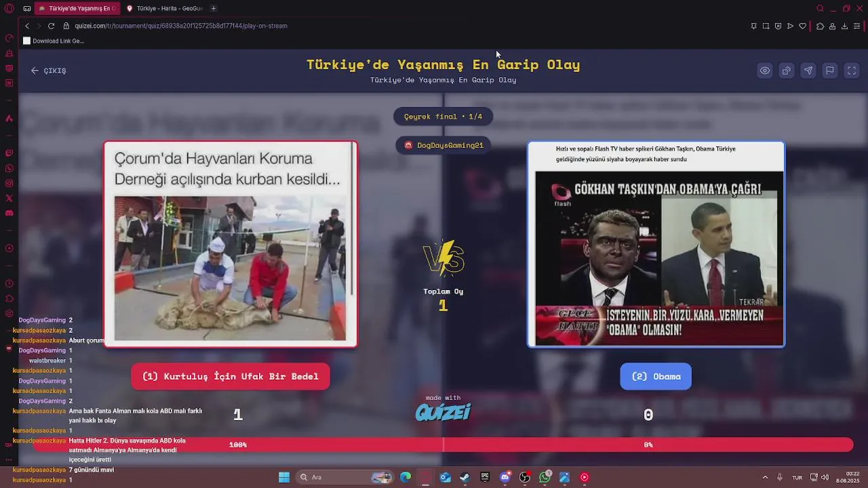This screenshot has width=868, height=488.
Task: Open Outlook from taskbar
Action: tap(445, 477)
